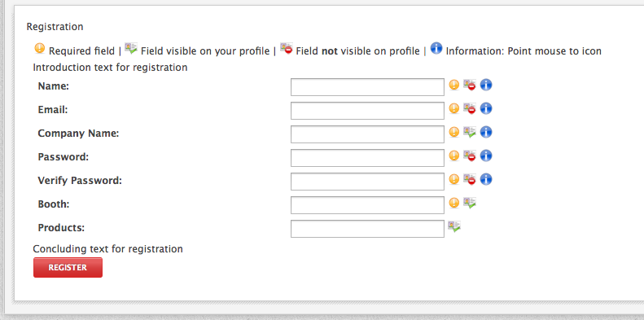
Task: Click the info icon next to Verify Password
Action: [486, 179]
